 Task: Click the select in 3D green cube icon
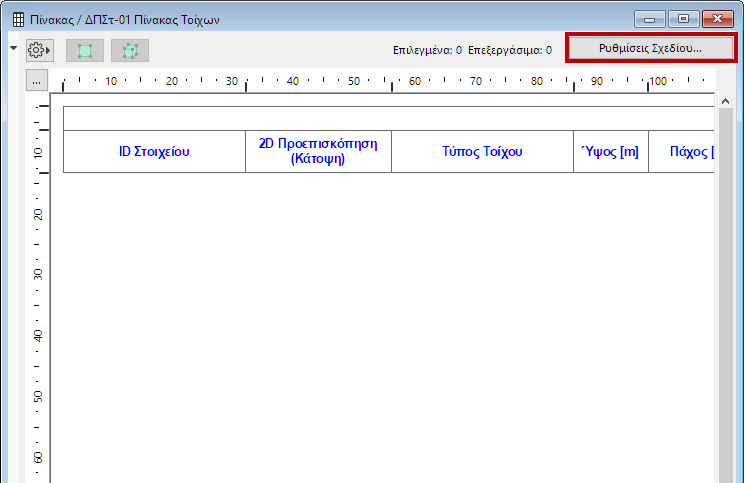[130, 50]
